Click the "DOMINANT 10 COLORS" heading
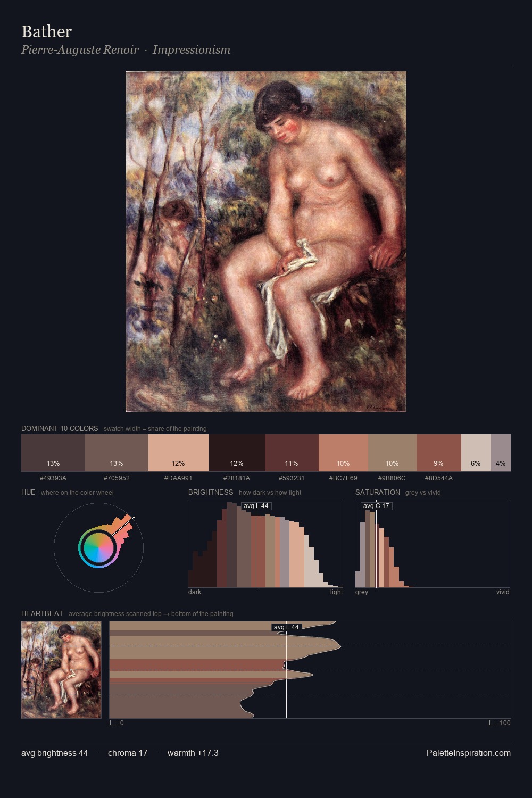The image size is (532, 798). [x=60, y=428]
